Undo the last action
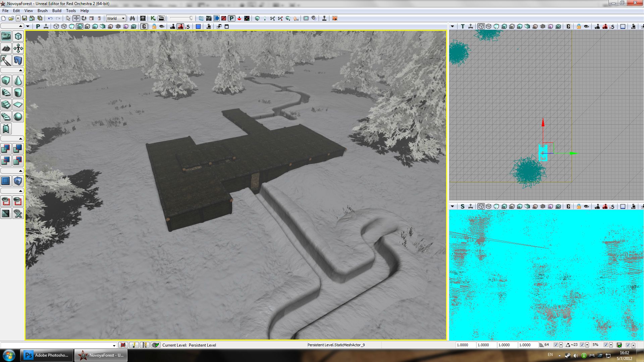The width and height of the screenshot is (644, 362). (x=50, y=18)
